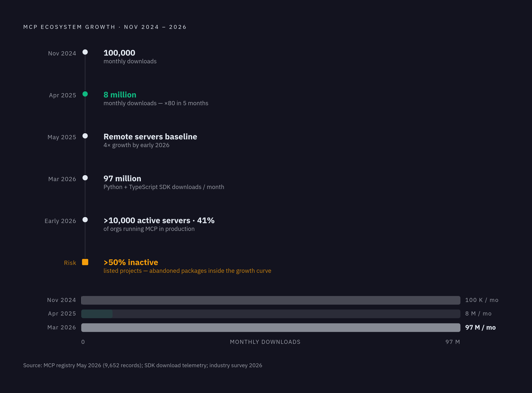Click the green Apr 2025 bar fill
This screenshot has width=532, height=393.
point(97,314)
